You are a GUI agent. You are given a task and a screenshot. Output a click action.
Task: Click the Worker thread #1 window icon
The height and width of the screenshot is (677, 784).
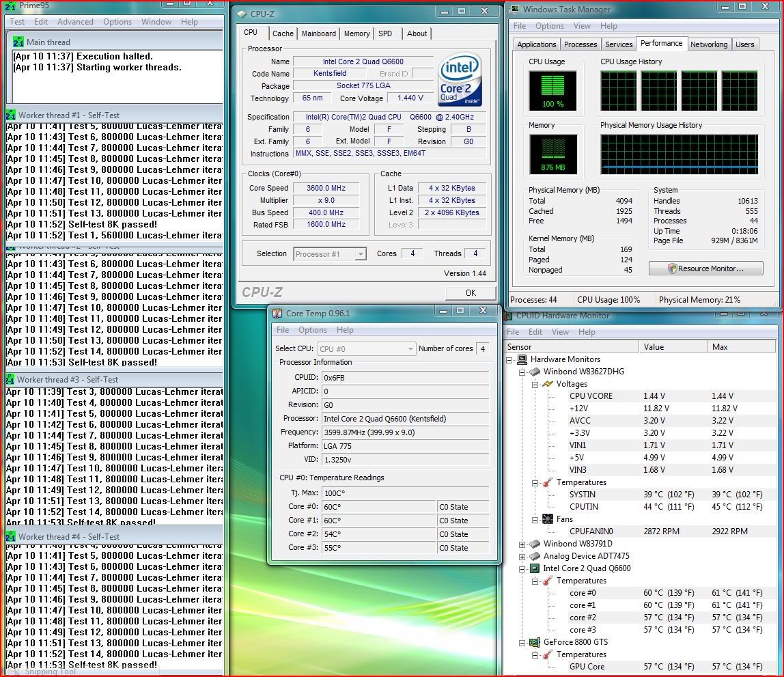pyautogui.click(x=10, y=115)
